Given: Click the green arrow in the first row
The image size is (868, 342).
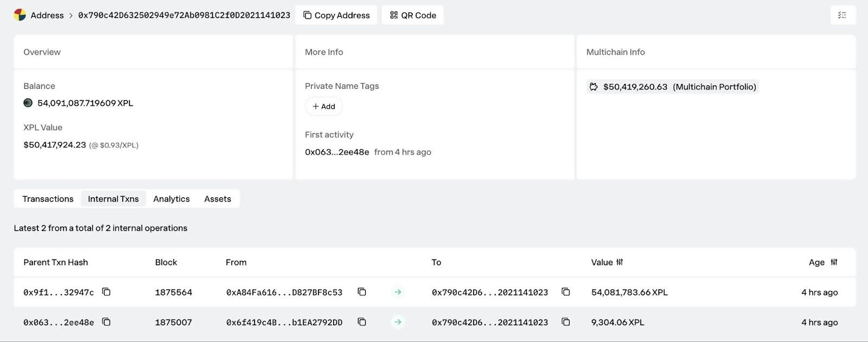Looking at the screenshot, I should [398, 292].
